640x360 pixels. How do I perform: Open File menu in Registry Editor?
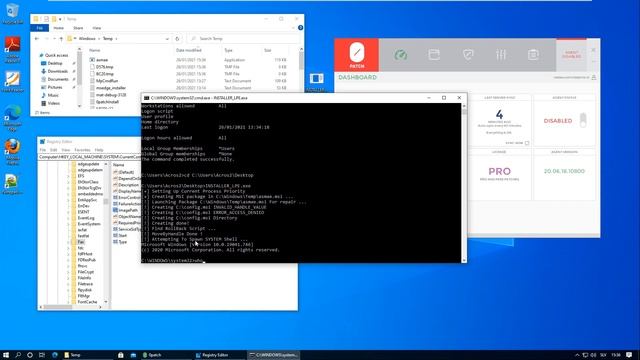(x=42, y=150)
